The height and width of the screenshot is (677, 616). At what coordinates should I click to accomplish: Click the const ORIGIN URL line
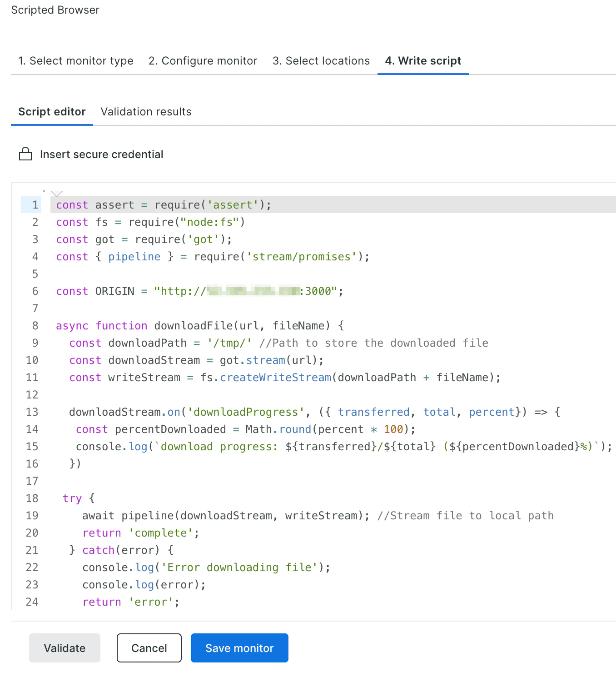pyautogui.click(x=200, y=291)
